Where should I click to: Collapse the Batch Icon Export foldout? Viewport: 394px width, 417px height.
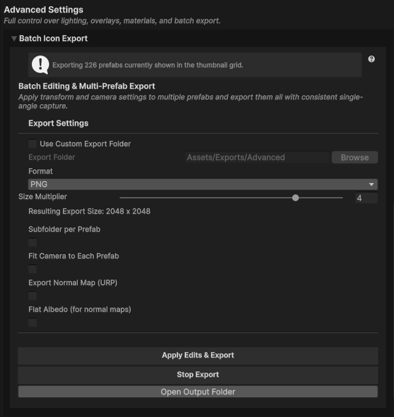(14, 39)
